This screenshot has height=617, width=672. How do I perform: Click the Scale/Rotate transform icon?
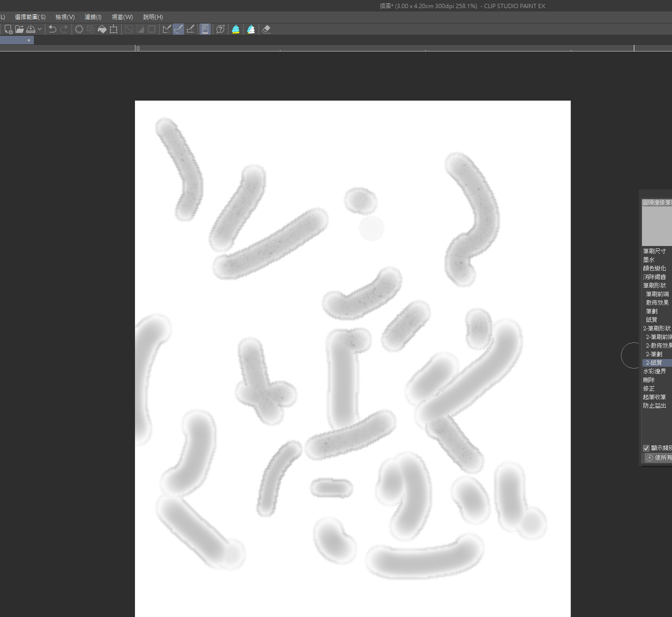[x=114, y=30]
